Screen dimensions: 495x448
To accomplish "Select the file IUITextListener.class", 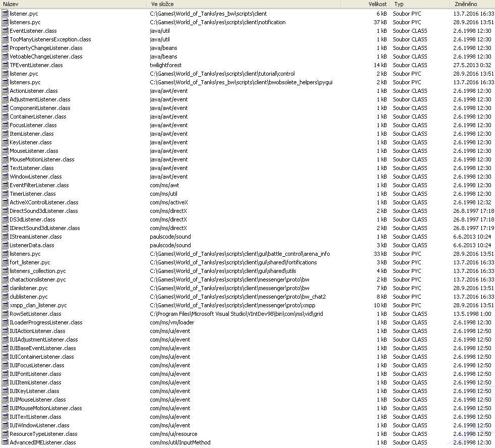I will click(35, 416).
